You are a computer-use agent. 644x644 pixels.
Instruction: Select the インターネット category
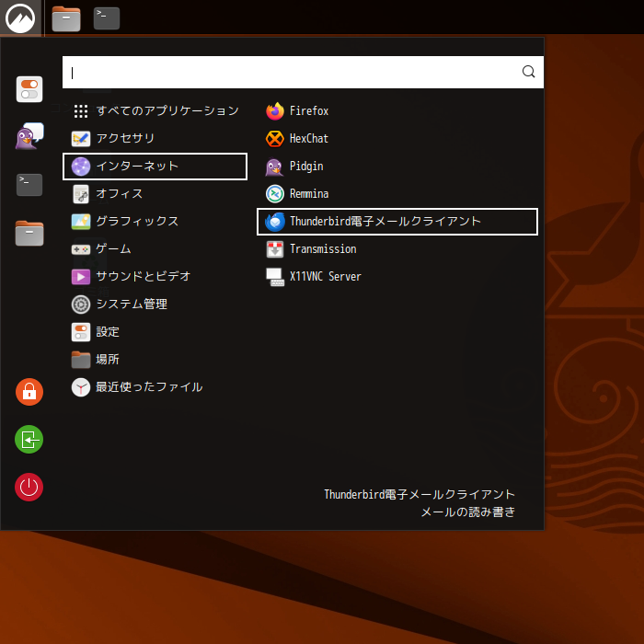point(155,167)
